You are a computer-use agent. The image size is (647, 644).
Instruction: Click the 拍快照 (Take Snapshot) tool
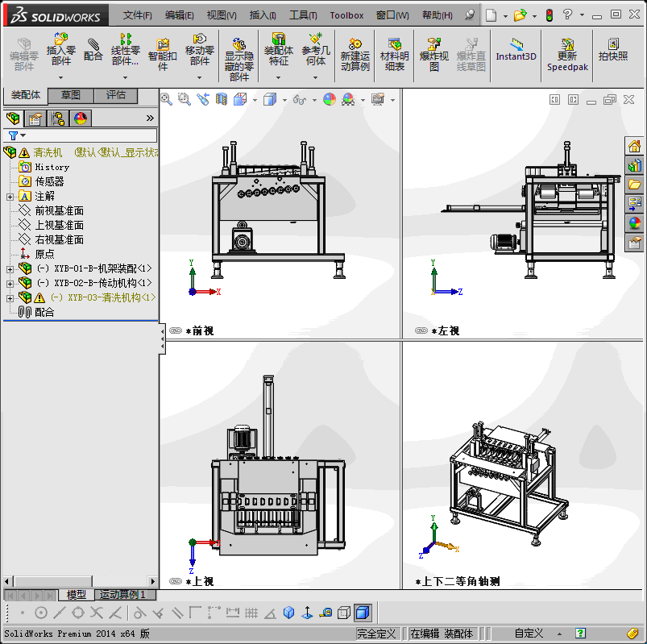click(x=613, y=50)
